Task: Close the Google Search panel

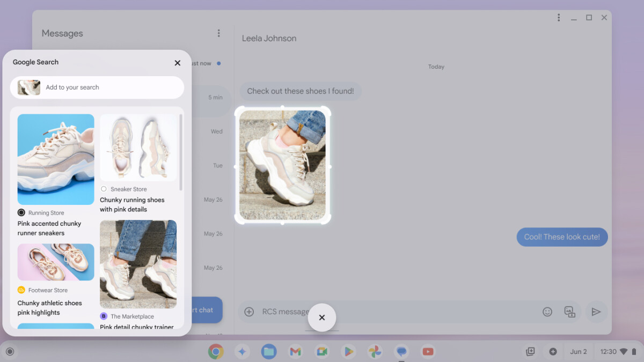Action: 177,63
